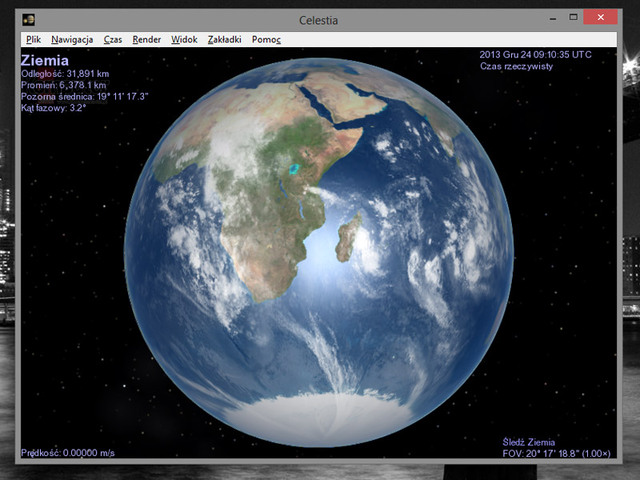Viewport: 640px width, 480px height.
Task: Open the Plik menu
Action: pos(33,39)
